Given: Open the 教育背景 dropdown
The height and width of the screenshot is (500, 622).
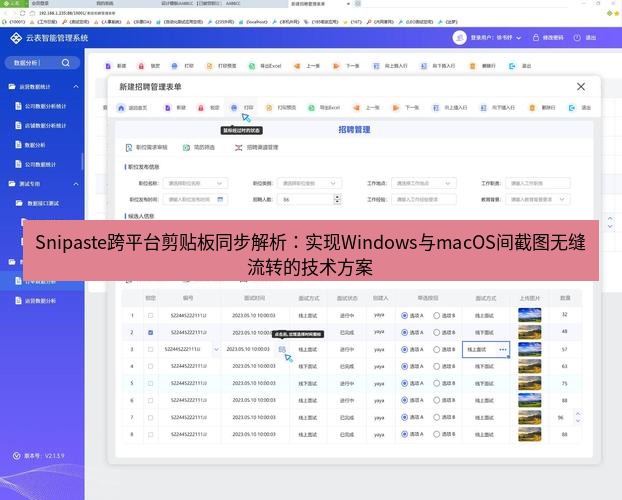Looking at the screenshot, I should tap(538, 199).
